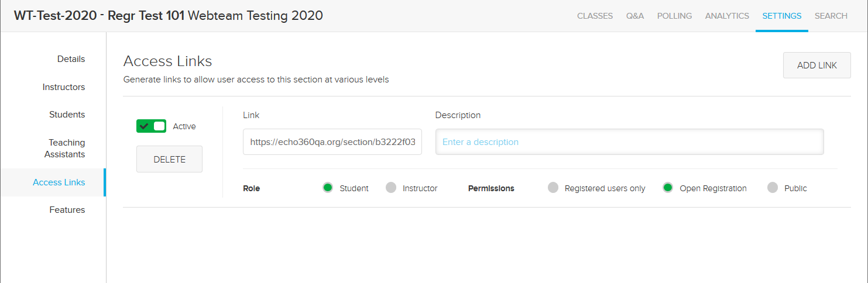The image size is (868, 283).
Task: Open the Q&A tab
Action: point(635,16)
